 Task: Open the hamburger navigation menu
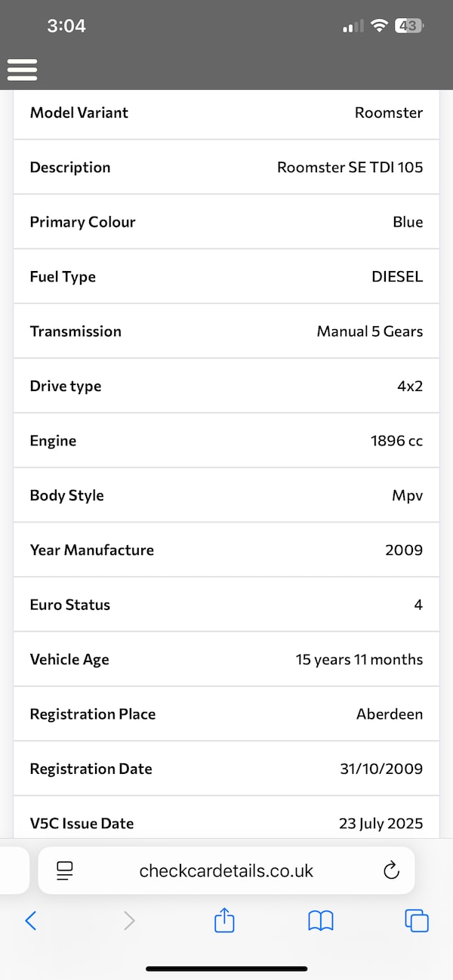[x=22, y=69]
